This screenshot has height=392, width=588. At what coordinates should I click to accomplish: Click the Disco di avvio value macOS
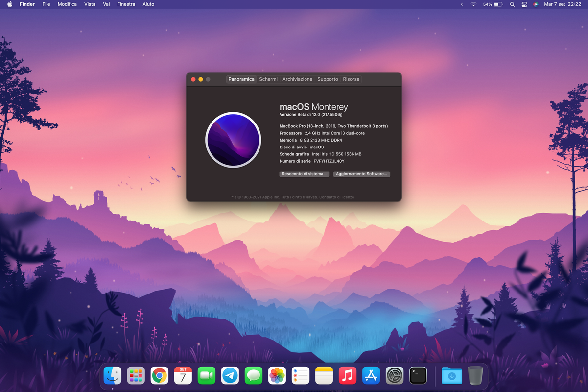click(x=317, y=147)
